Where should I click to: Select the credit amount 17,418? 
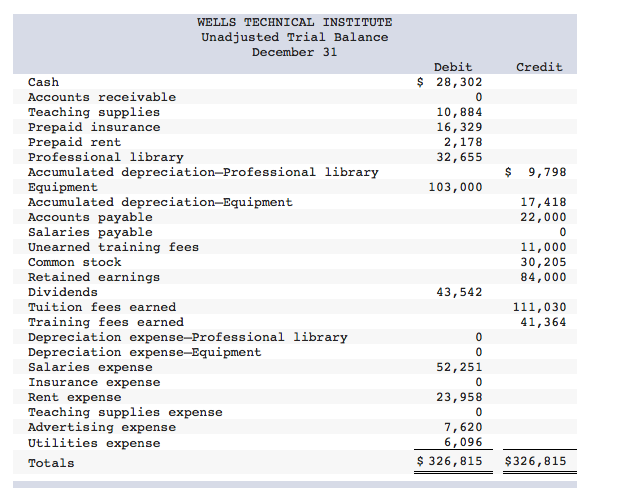pyautogui.click(x=543, y=202)
